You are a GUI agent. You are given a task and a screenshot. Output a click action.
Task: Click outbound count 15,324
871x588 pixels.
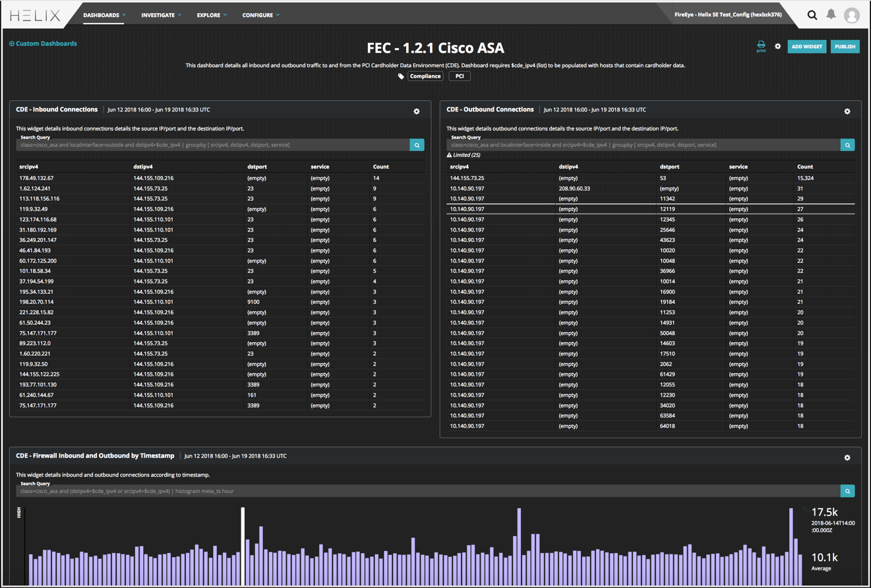(807, 178)
